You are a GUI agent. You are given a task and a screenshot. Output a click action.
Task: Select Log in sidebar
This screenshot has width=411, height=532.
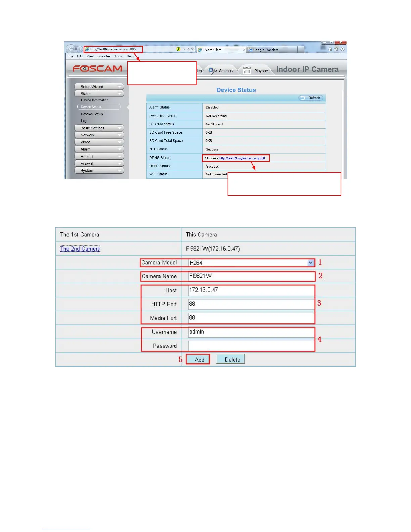[x=84, y=121]
